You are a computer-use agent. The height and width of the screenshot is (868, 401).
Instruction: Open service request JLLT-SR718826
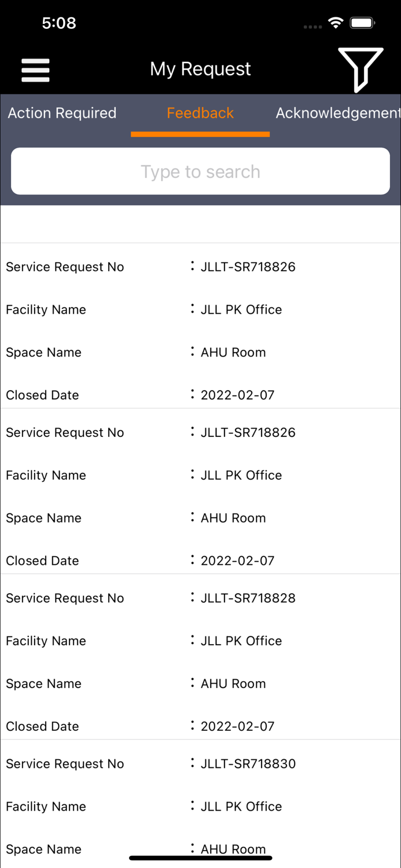tap(248, 267)
